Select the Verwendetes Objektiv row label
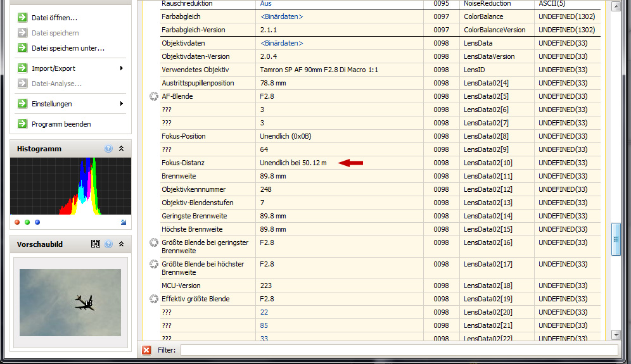 195,70
